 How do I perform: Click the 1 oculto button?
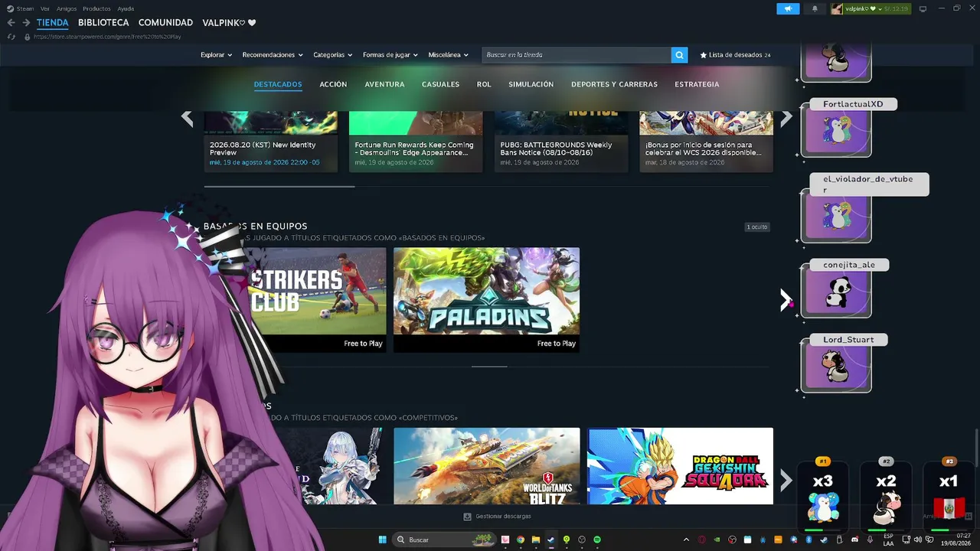[757, 227]
